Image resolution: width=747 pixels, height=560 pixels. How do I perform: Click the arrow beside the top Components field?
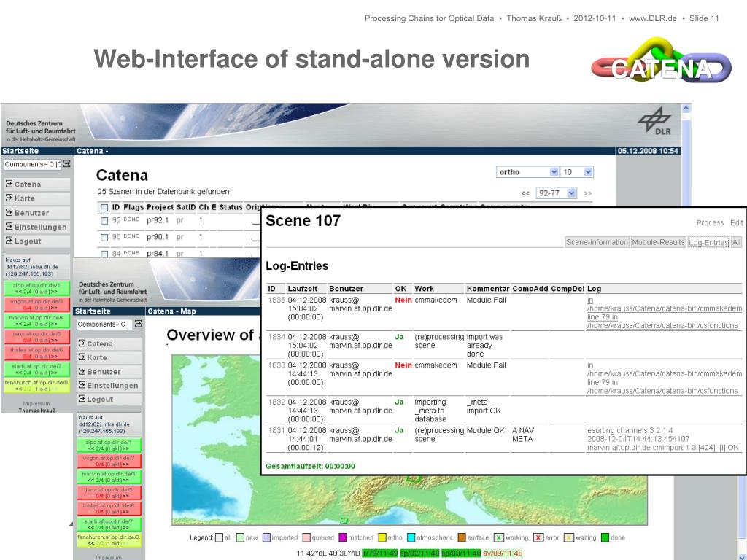point(67,164)
